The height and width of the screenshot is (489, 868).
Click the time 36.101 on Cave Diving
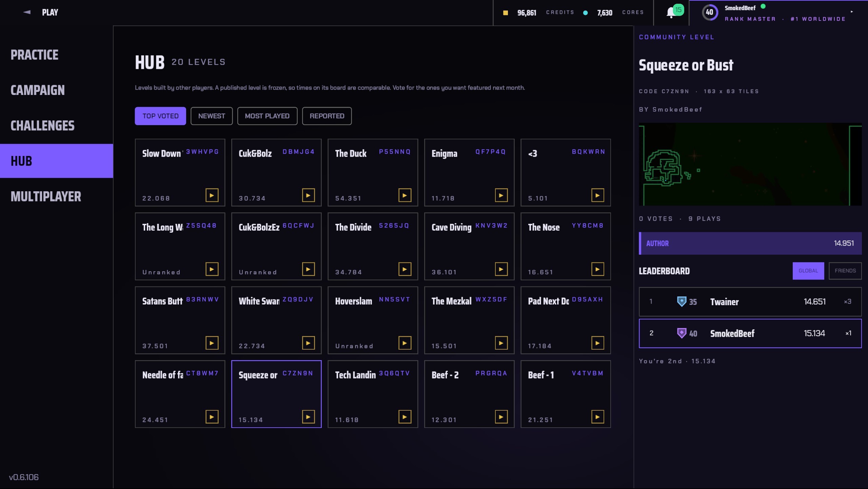pos(444,272)
